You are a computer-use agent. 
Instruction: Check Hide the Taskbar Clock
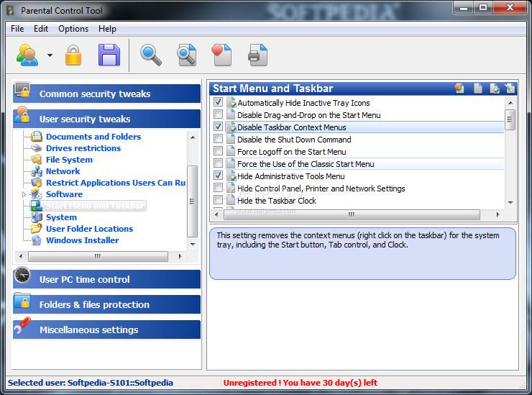pos(218,200)
